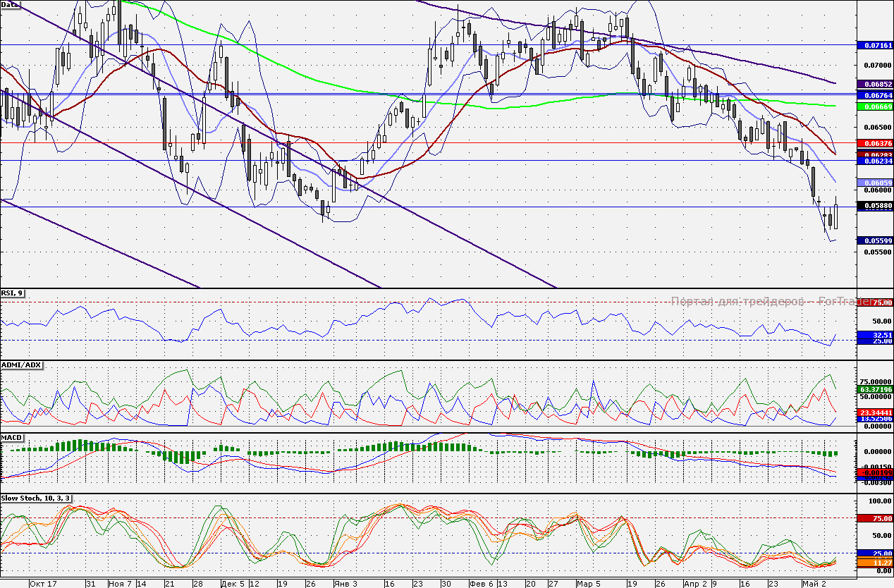This screenshot has height=588, width=894.
Task: Select the Slow Stoch, 10, 3, 3 label
Action: coord(35,498)
